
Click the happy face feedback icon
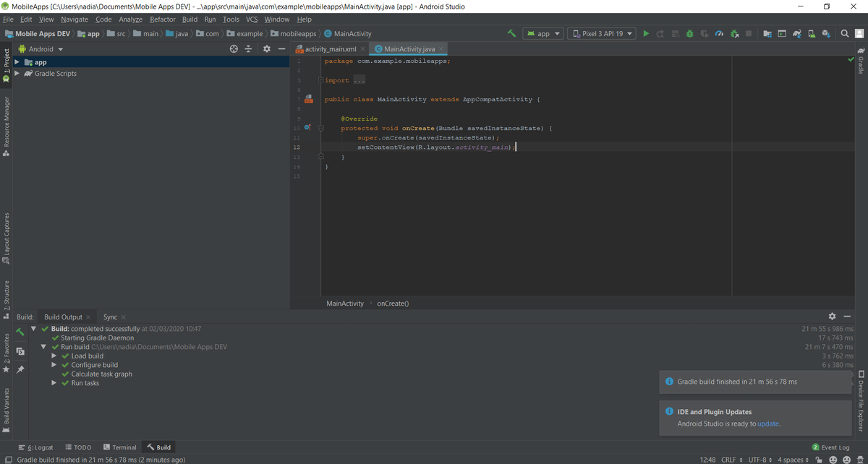pos(834,460)
